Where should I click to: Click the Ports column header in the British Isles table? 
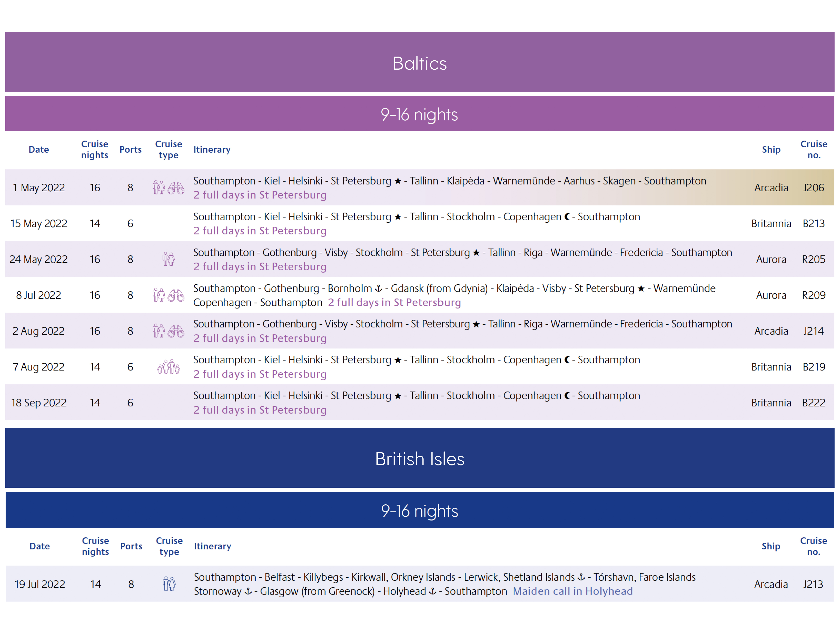[x=131, y=546]
